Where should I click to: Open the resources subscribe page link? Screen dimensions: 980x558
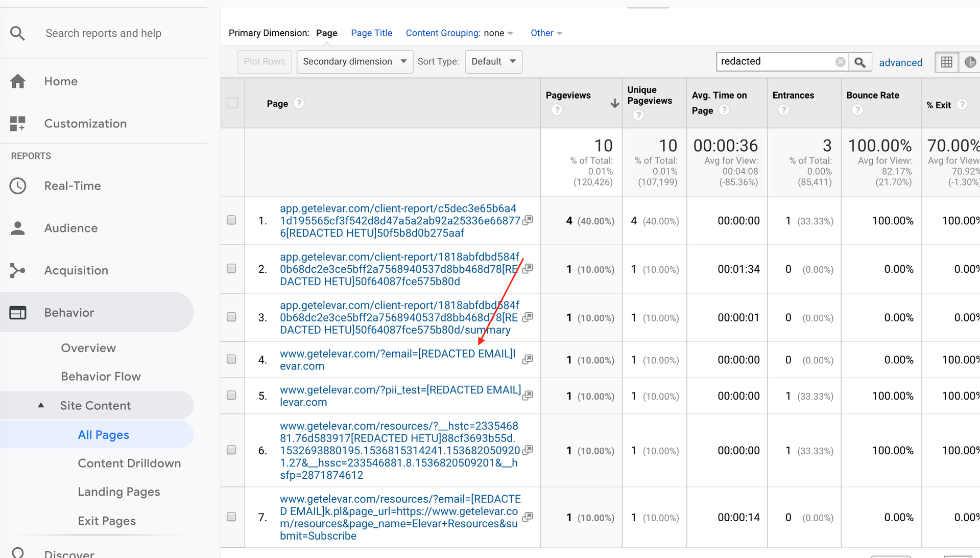pyautogui.click(x=400, y=518)
